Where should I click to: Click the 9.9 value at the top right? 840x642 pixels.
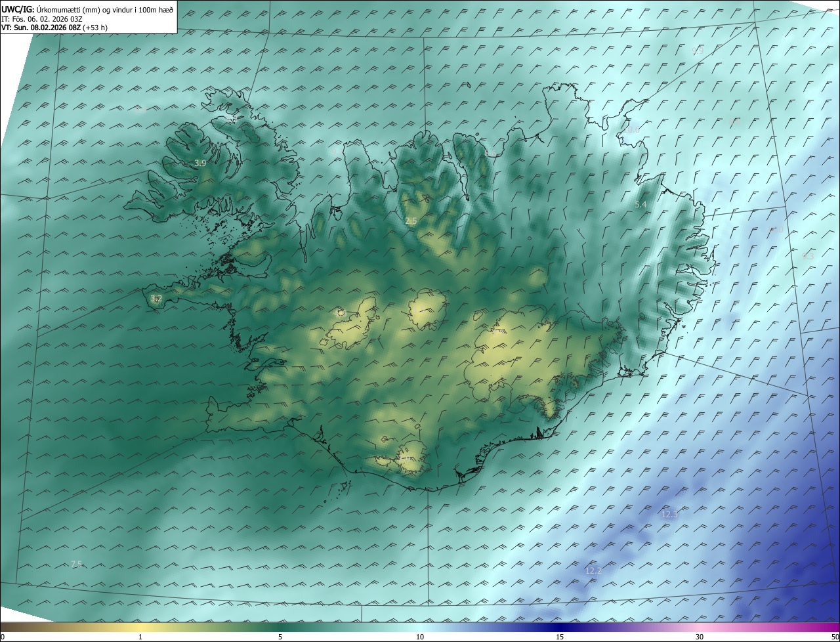(x=698, y=51)
